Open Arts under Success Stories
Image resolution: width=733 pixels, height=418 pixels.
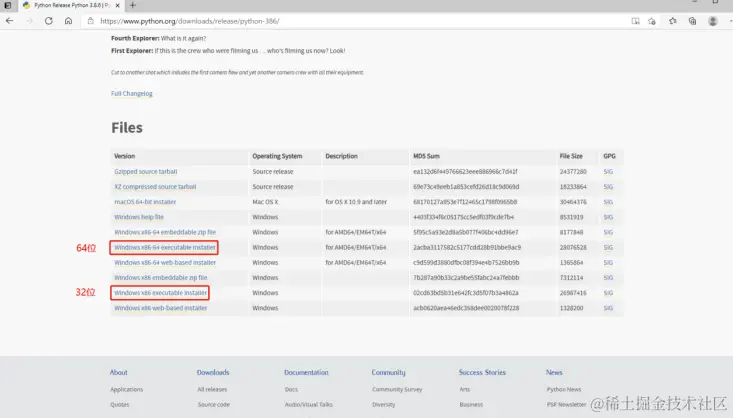(465, 389)
